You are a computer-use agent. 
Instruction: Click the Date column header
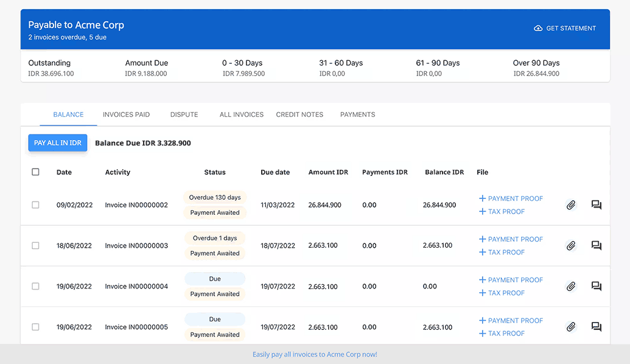tap(64, 172)
